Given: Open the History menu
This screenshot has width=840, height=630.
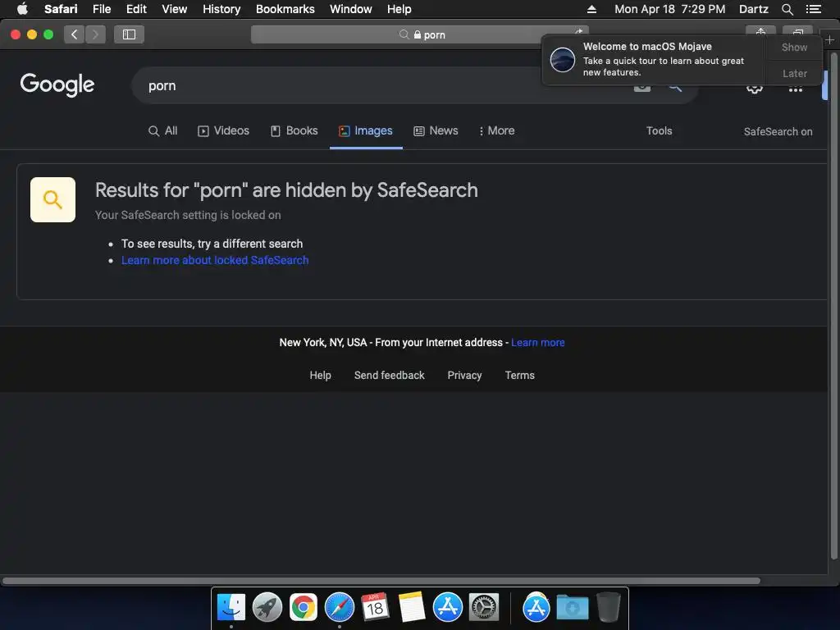Looking at the screenshot, I should coord(221,9).
